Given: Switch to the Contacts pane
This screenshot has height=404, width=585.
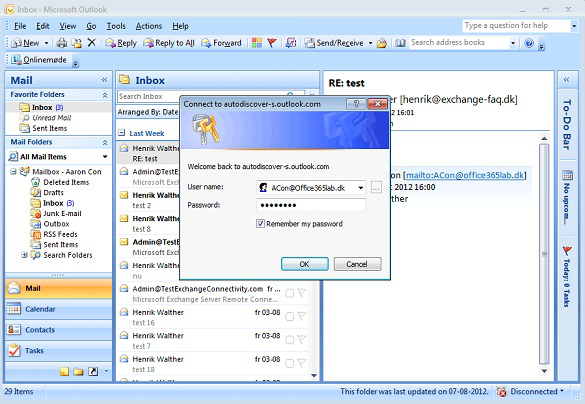Looking at the screenshot, I should tap(59, 330).
